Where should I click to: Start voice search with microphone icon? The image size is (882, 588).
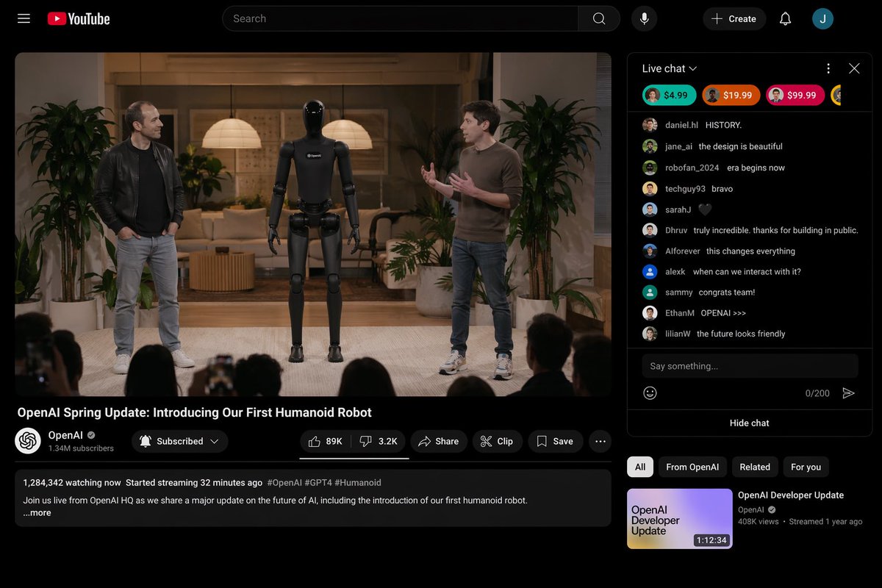pos(644,18)
